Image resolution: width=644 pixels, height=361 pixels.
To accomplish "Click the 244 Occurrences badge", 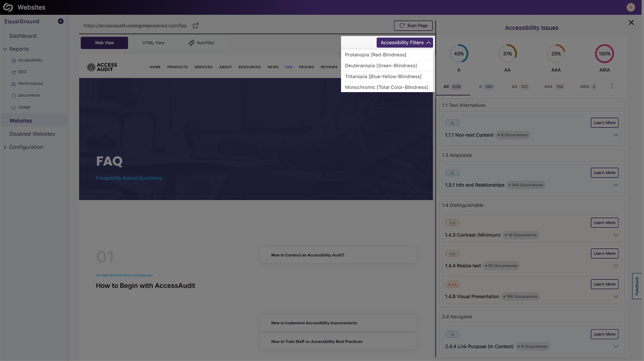I will (x=526, y=185).
